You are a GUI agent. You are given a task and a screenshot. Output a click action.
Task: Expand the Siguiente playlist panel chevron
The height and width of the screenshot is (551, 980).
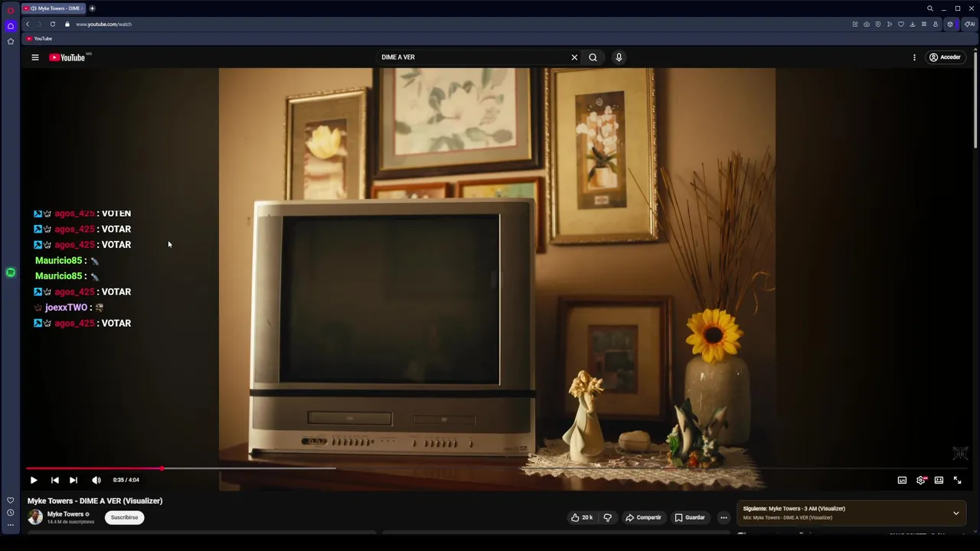point(956,514)
